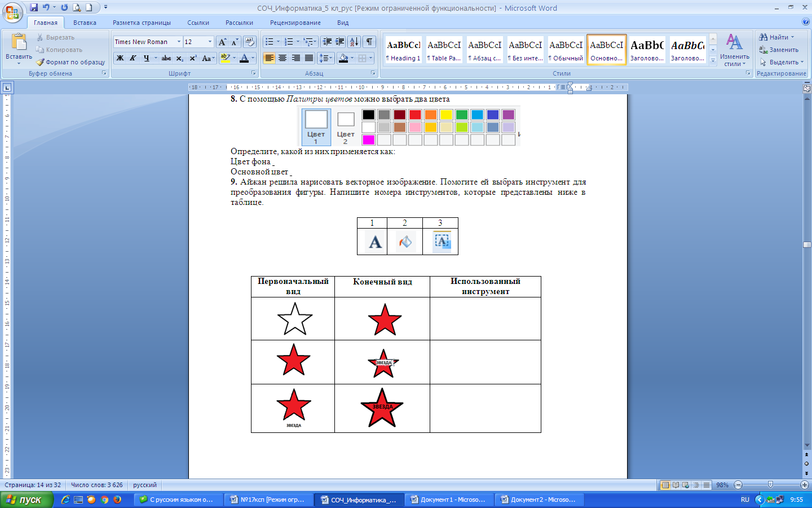Center-align the paragraph text

pos(283,58)
